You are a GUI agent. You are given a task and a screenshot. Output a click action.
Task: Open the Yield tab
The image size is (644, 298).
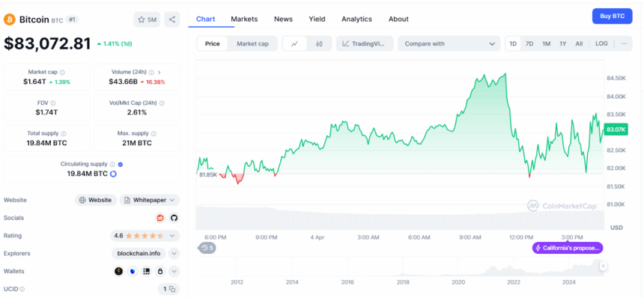click(317, 19)
